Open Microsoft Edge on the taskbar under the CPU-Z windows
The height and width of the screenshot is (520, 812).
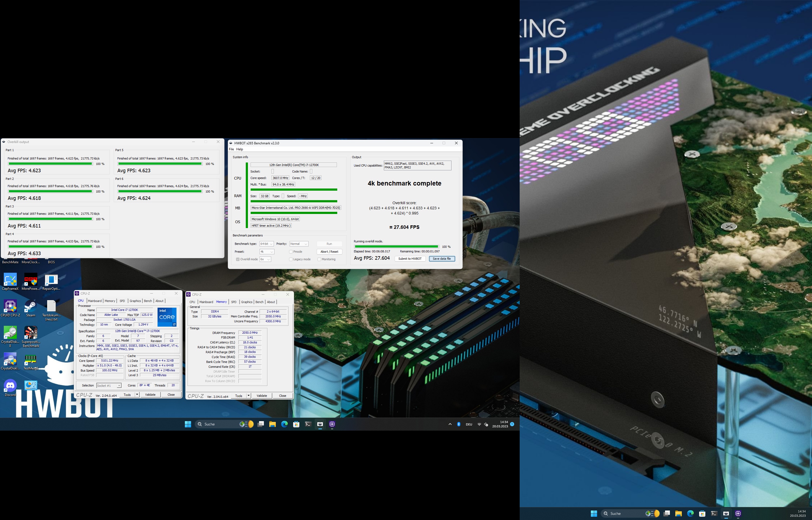[x=284, y=424]
